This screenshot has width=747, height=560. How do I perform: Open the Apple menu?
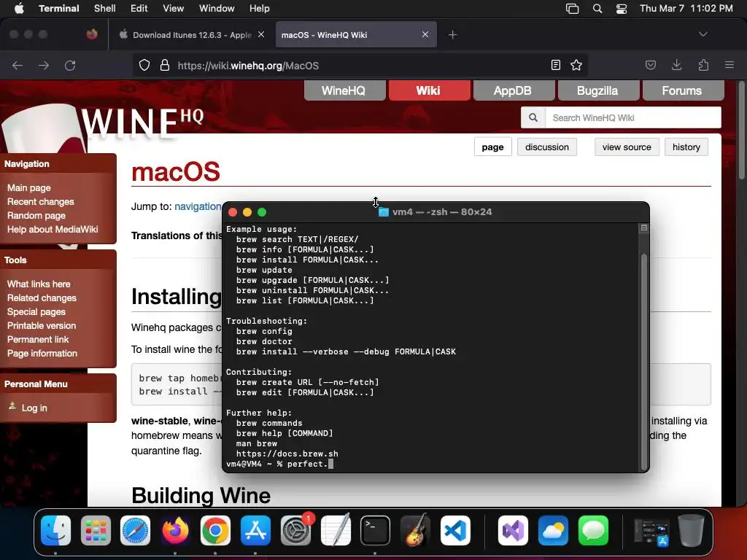19,8
